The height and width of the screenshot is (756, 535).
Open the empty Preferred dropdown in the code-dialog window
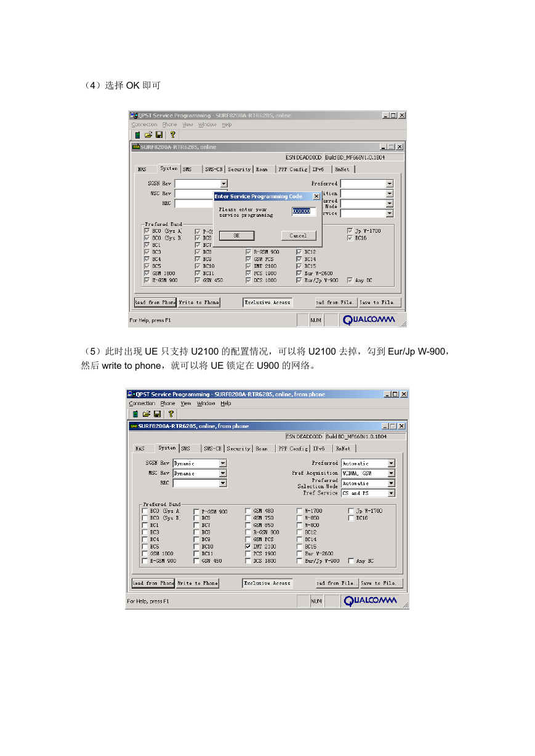pos(390,183)
